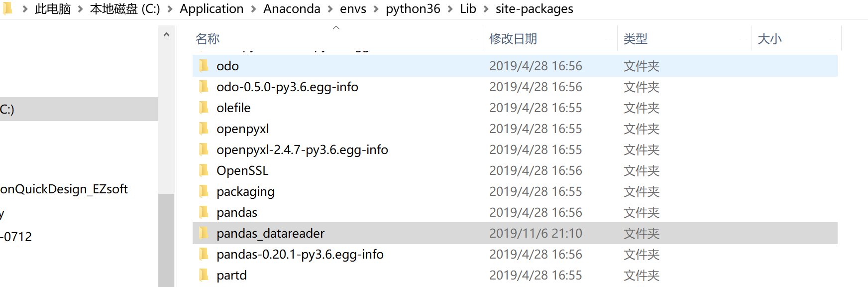Open the packaging folder icon
868x287 pixels.
click(x=204, y=191)
